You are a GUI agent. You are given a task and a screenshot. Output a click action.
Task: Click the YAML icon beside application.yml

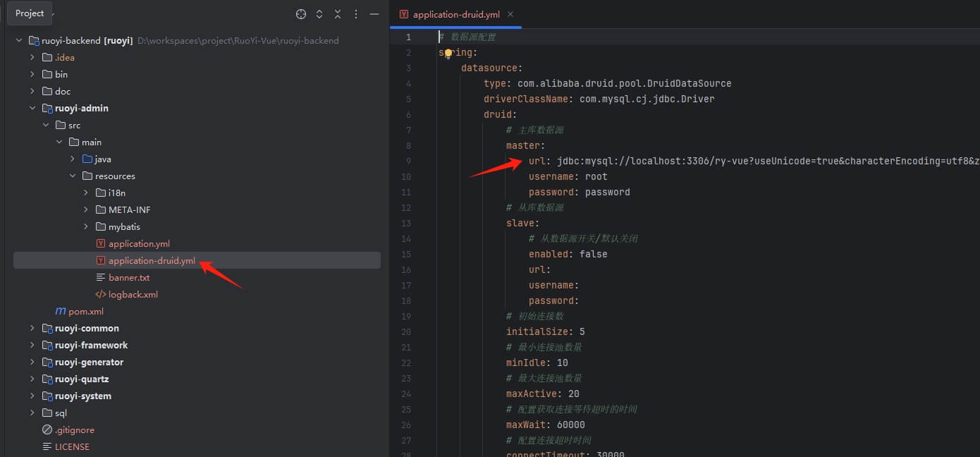pyautogui.click(x=101, y=244)
